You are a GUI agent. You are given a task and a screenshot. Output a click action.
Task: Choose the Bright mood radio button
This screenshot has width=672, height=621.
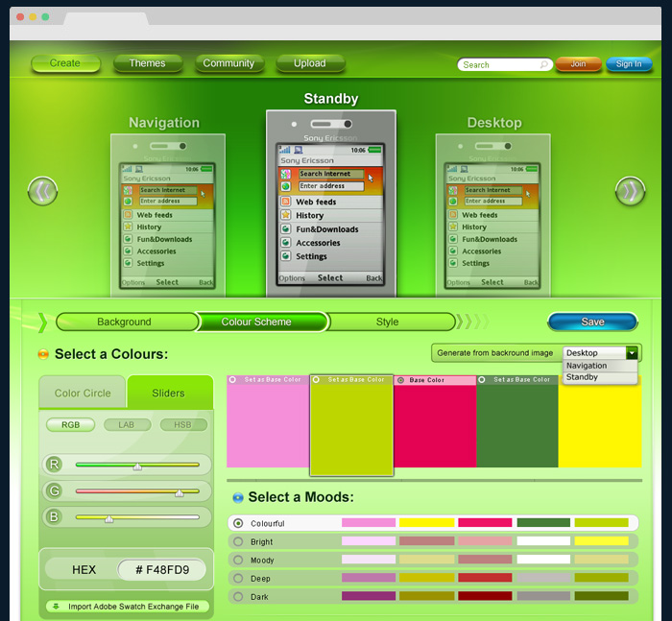tap(238, 541)
